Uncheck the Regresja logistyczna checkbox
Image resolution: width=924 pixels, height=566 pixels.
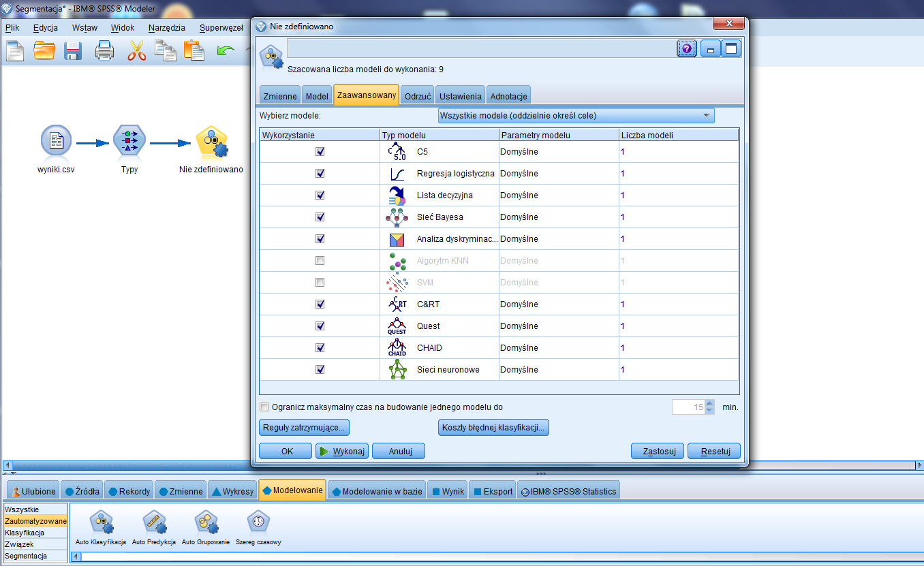[x=320, y=174]
